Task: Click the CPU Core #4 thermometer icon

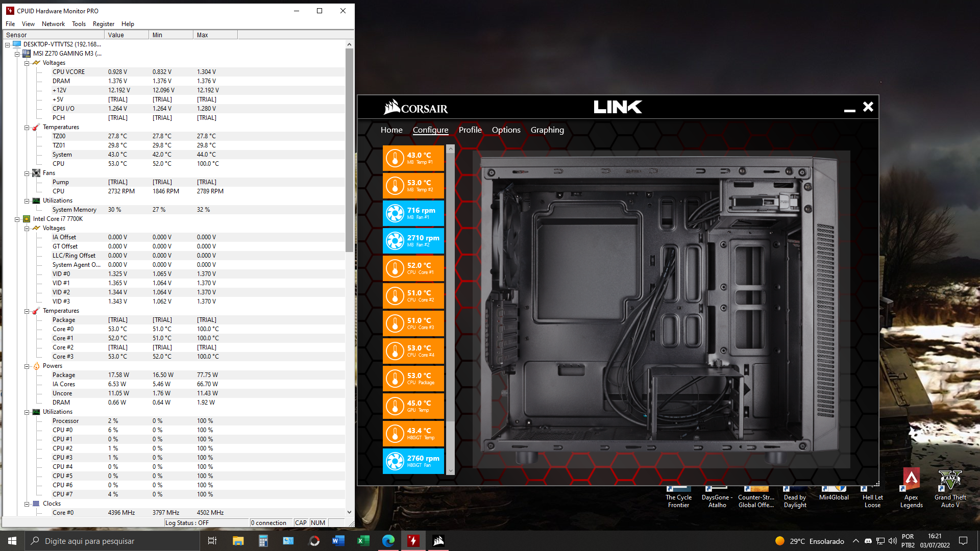Action: 395,351
